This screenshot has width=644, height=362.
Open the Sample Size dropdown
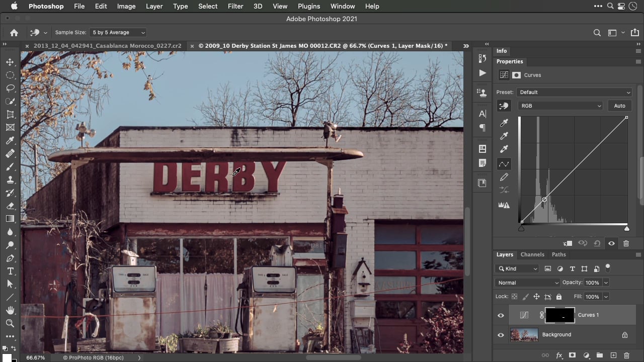[118, 32]
